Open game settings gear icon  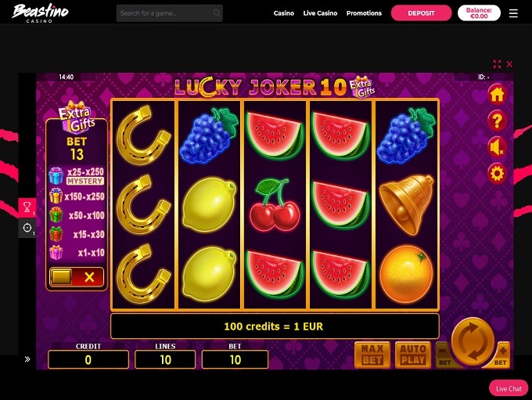(497, 174)
